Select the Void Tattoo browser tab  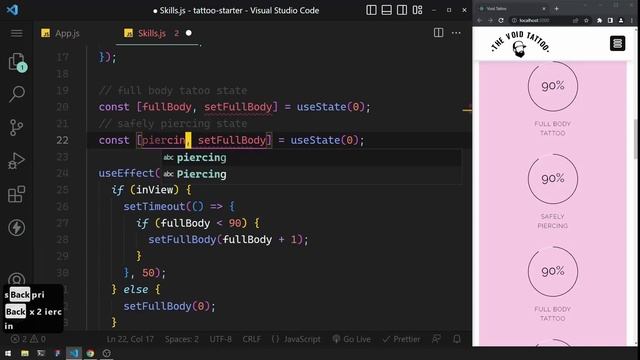[x=513, y=9]
